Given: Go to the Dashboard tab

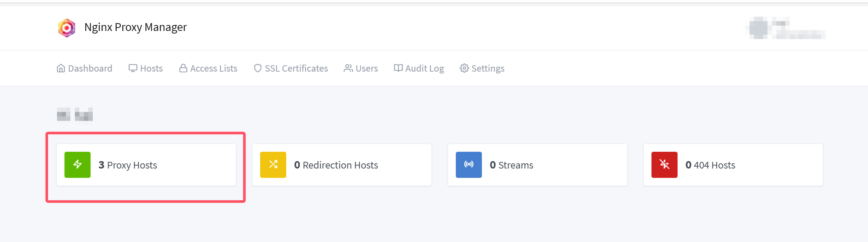Looking at the screenshot, I should click(84, 68).
